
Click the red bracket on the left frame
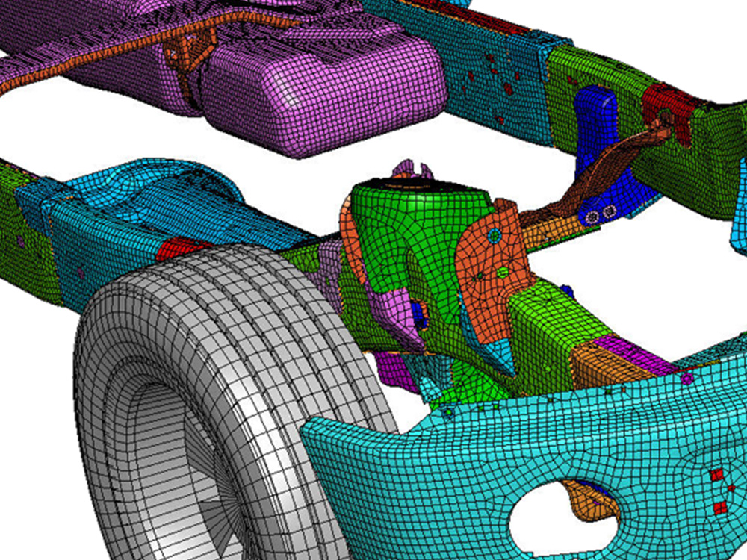(179, 246)
